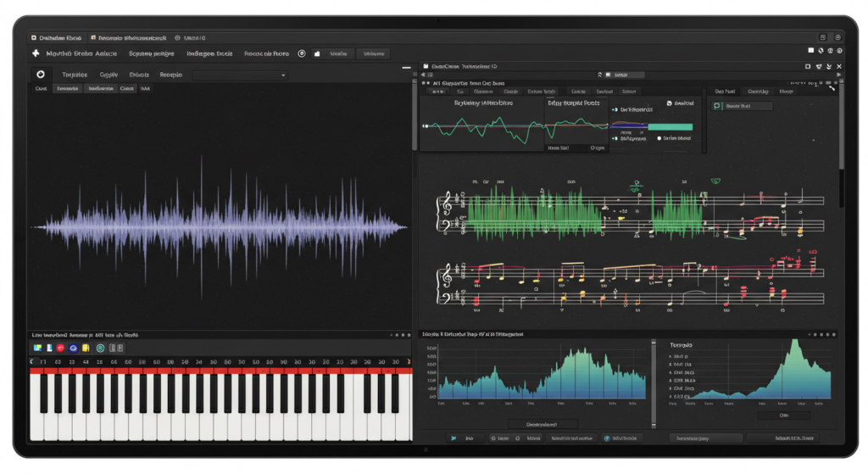Click the globe icon on third window tab
Image resolution: width=868 pixels, height=474 pixels.
point(177,37)
